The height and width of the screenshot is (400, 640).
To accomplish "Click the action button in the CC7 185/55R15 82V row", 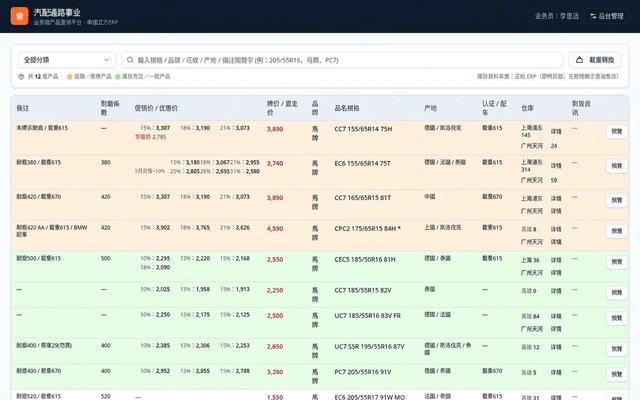I will pyautogui.click(x=616, y=293).
